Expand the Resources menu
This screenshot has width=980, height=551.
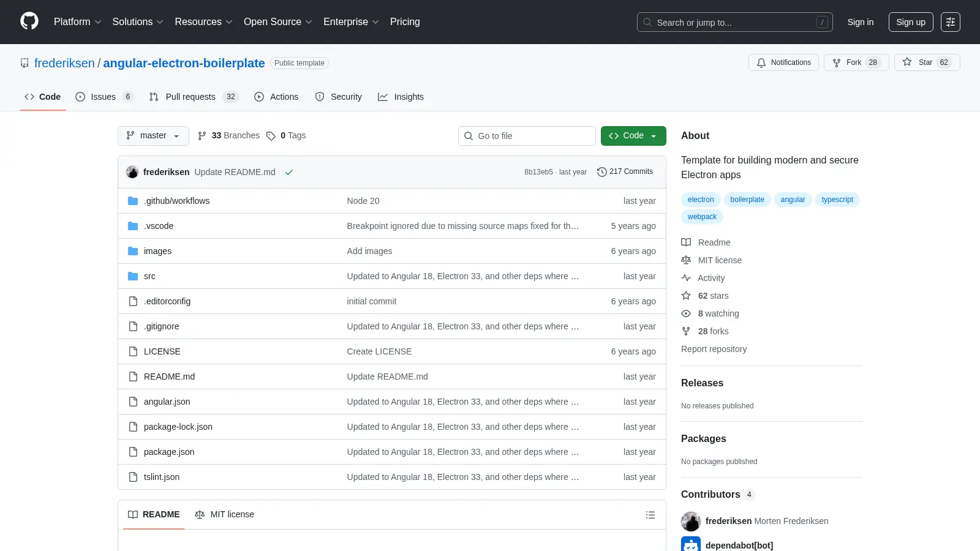(x=203, y=22)
